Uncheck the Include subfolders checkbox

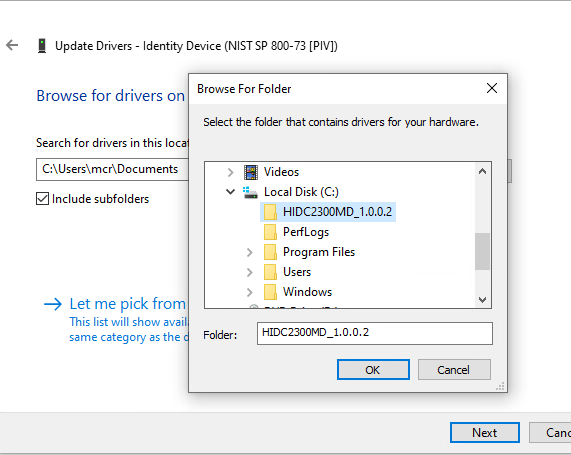point(42,199)
